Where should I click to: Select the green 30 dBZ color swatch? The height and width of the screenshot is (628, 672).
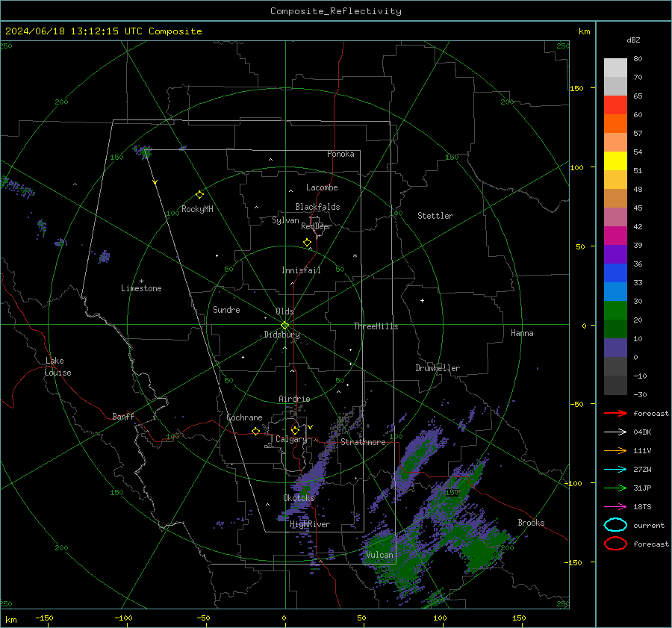coord(615,311)
